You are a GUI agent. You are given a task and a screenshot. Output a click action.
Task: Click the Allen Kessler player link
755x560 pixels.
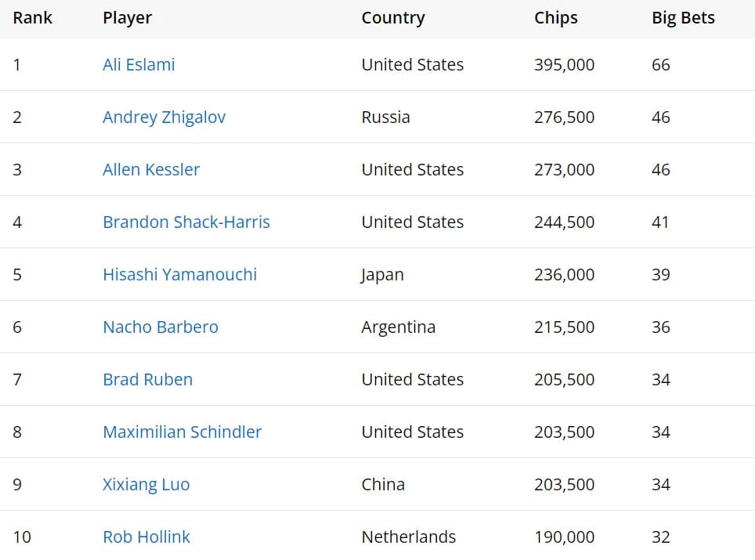151,169
